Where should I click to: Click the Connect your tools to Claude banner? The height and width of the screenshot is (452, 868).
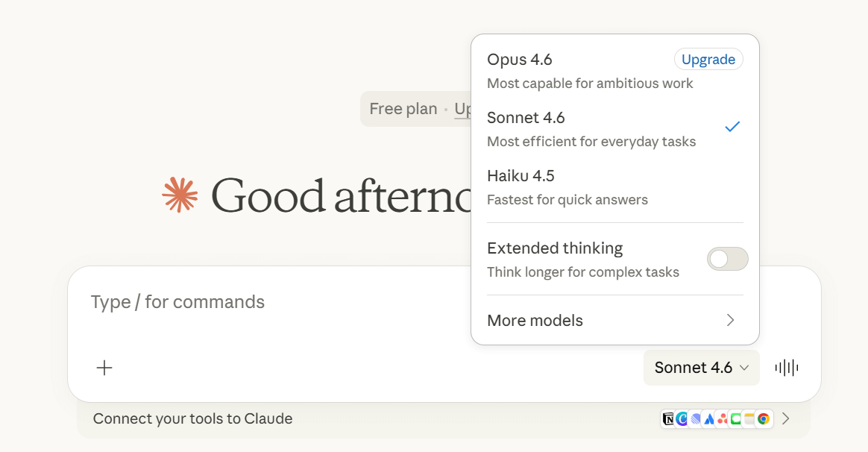pos(298,419)
